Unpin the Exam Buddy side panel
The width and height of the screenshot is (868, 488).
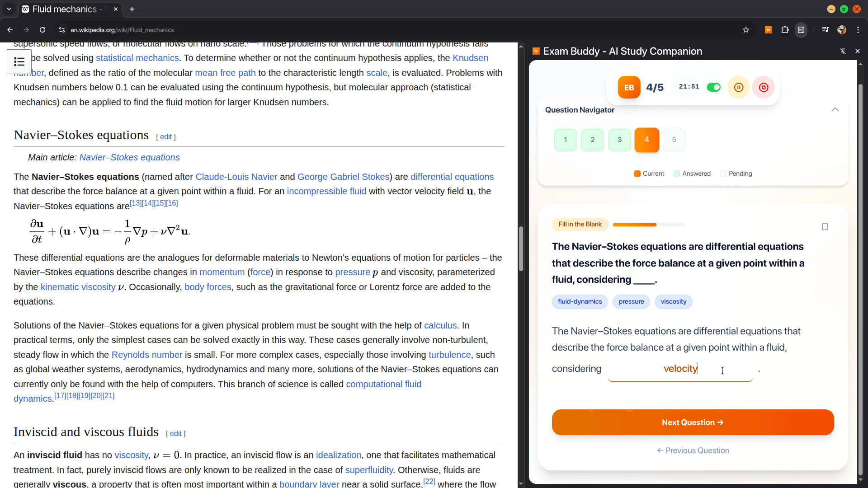pyautogui.click(x=843, y=52)
